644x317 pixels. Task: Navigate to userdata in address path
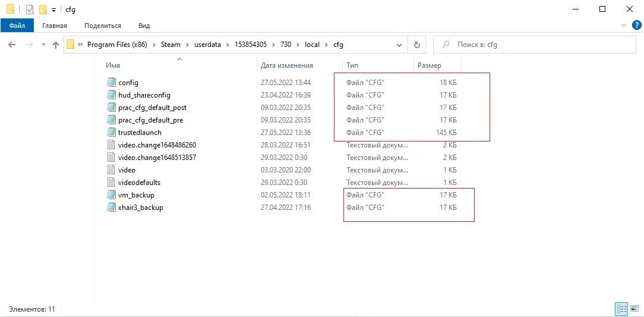(x=208, y=45)
